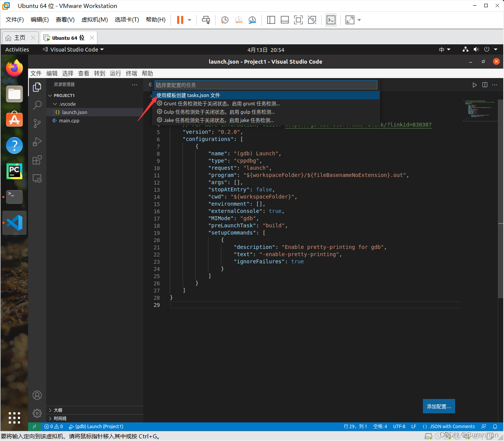Click VMware send Ctrl+Alt+Del icon

click(206, 20)
